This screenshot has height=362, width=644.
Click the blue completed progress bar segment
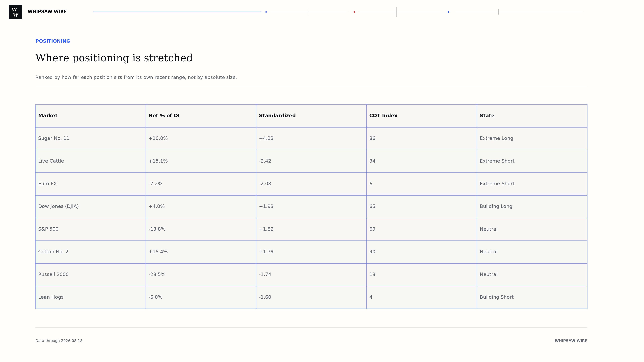click(x=177, y=12)
